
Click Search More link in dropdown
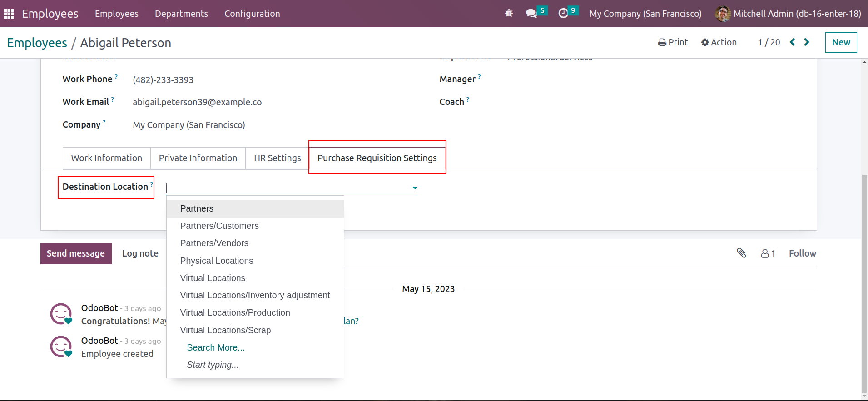[x=216, y=347]
